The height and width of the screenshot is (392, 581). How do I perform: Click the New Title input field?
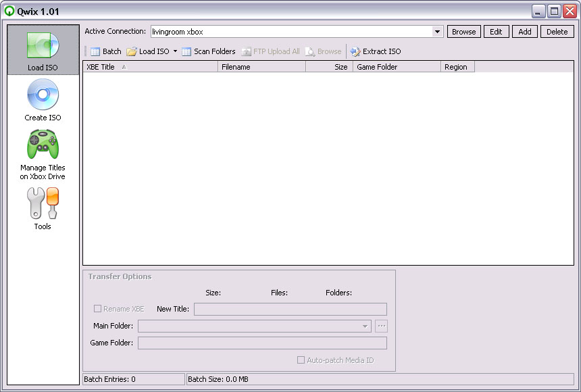[x=290, y=309]
